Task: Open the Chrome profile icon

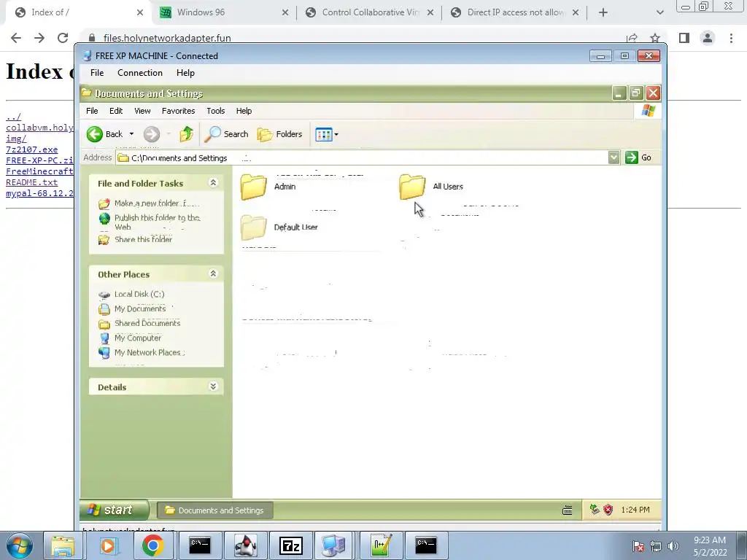Action: click(x=708, y=38)
